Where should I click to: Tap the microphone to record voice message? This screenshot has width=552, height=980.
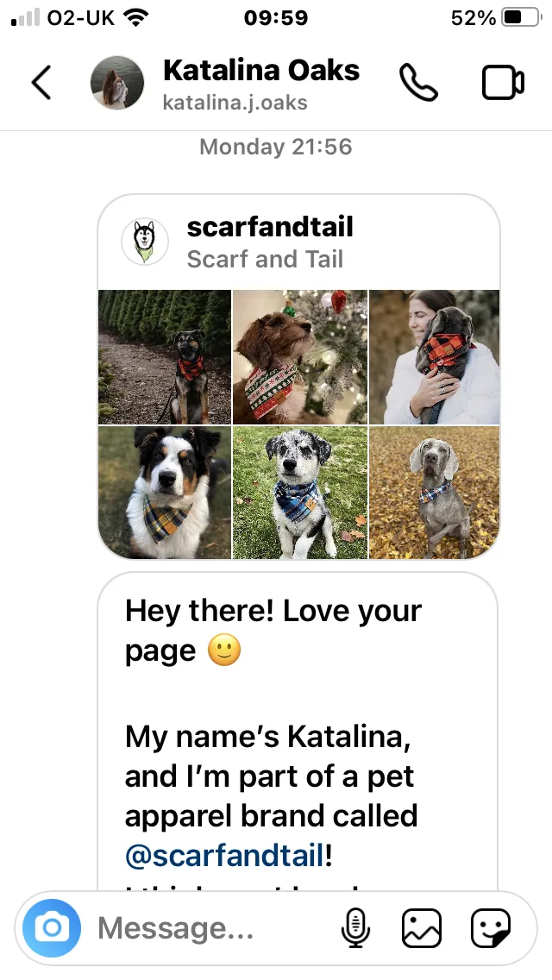pyautogui.click(x=355, y=928)
